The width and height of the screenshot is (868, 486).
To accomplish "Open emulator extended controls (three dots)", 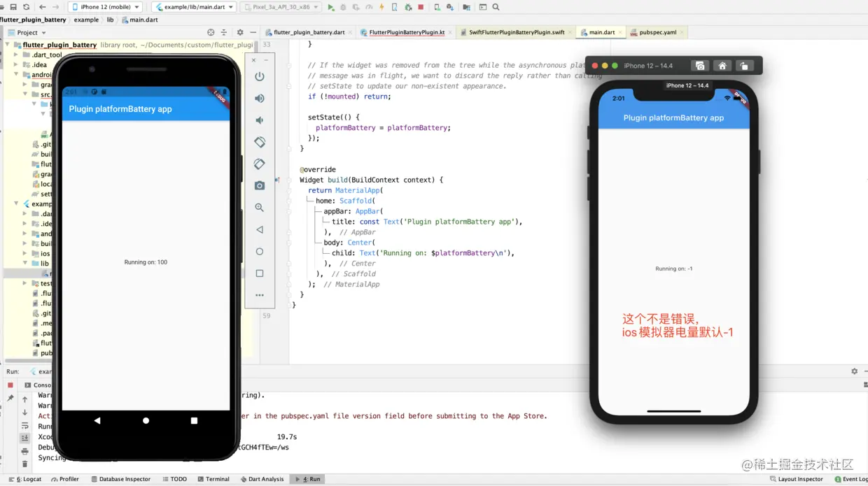I will click(x=260, y=295).
